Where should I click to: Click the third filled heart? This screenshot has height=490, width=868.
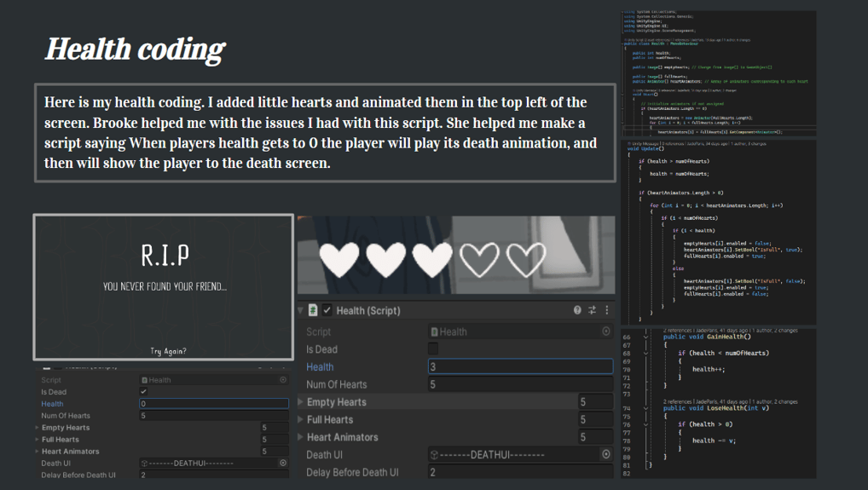(x=432, y=259)
